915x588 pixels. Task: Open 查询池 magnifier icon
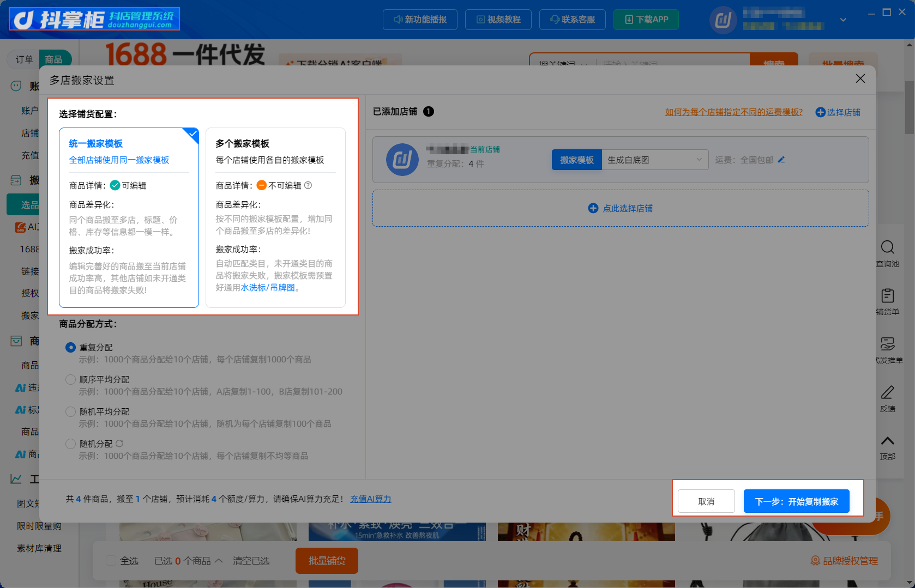pos(887,247)
